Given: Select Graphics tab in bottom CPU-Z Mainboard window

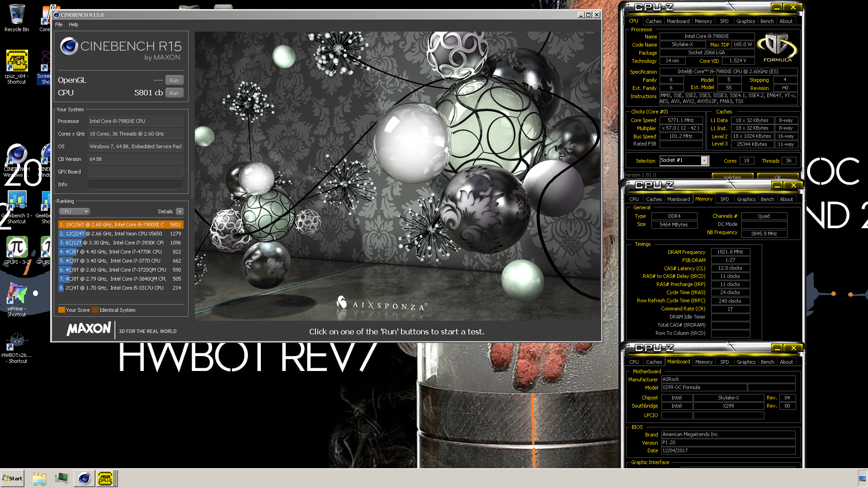Looking at the screenshot, I should [x=746, y=362].
